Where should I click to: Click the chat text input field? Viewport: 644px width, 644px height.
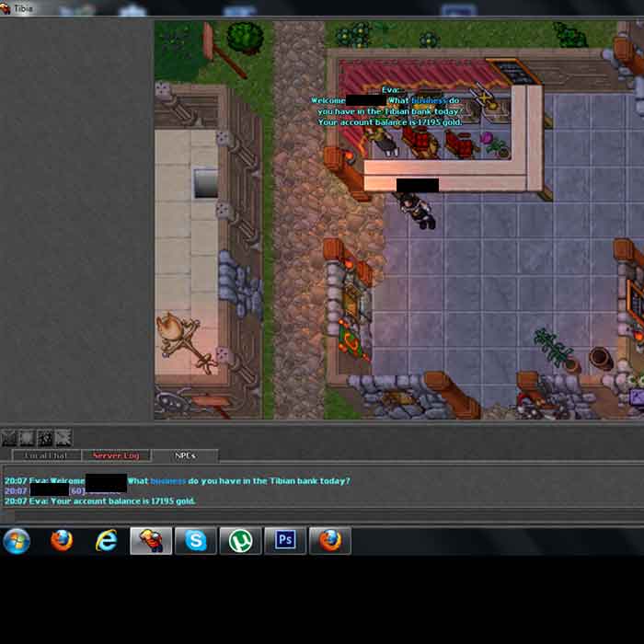tap(328, 516)
